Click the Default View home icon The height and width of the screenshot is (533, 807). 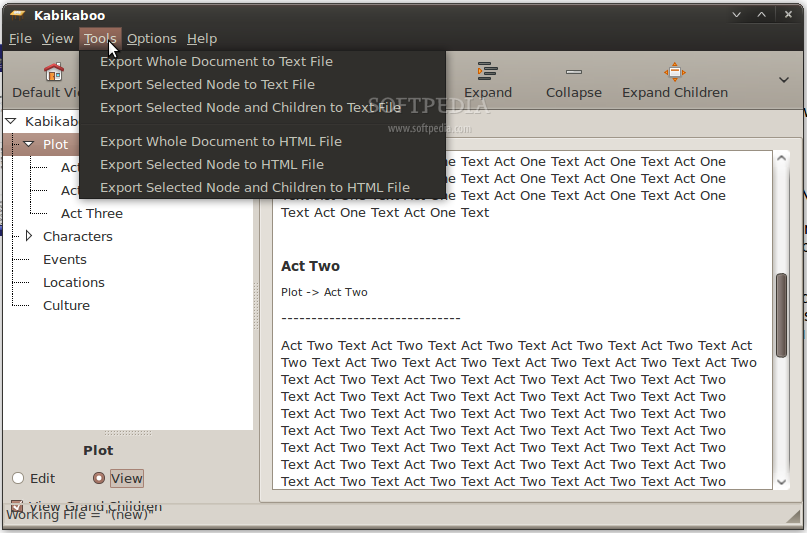tap(53, 72)
